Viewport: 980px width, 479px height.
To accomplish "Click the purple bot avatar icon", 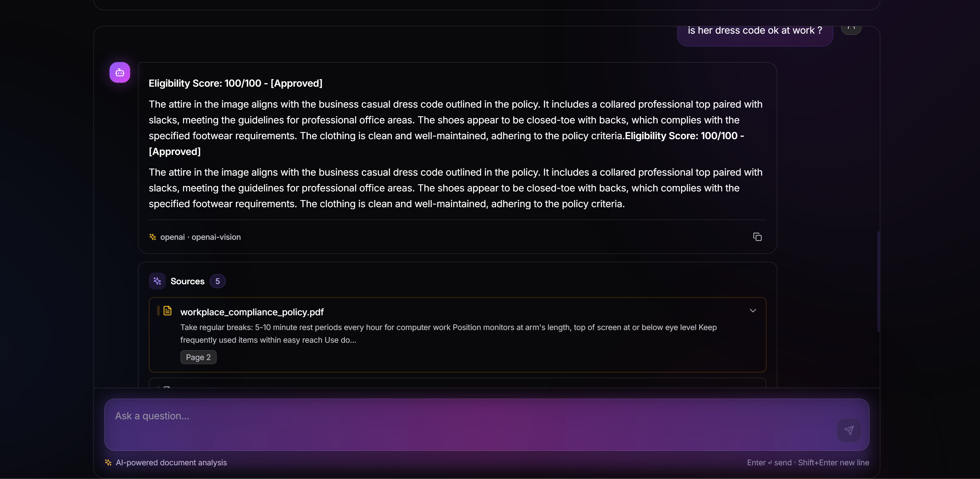I will (x=120, y=72).
